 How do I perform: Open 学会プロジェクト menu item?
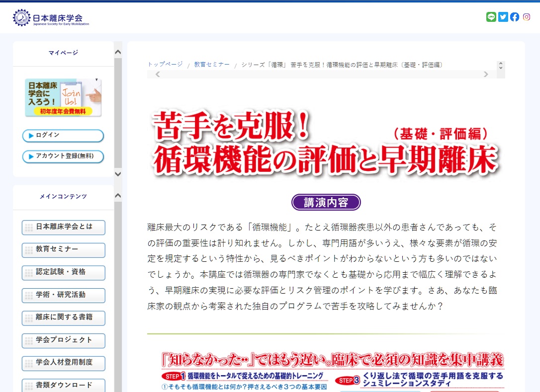coord(63,340)
